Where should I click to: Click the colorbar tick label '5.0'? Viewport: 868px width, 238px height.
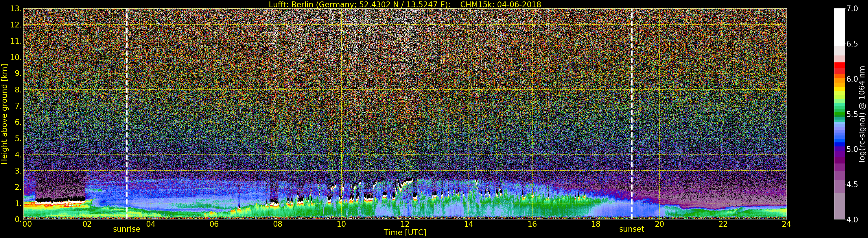tap(852, 149)
